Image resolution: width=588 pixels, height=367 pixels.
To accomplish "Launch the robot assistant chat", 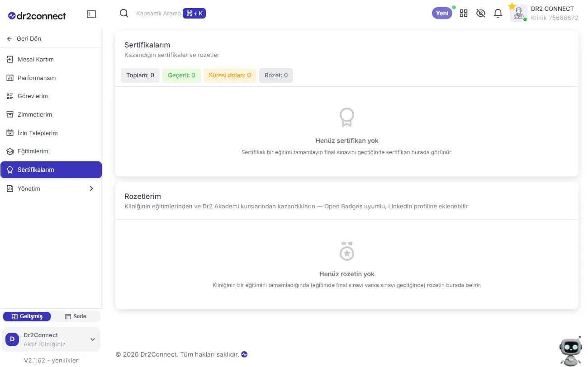I will pyautogui.click(x=570, y=351).
